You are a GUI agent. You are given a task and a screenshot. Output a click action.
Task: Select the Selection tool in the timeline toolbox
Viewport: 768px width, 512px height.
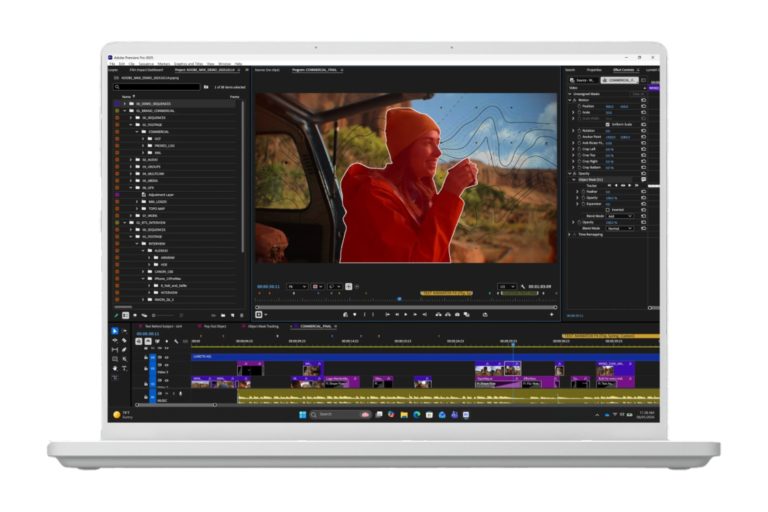click(x=115, y=331)
